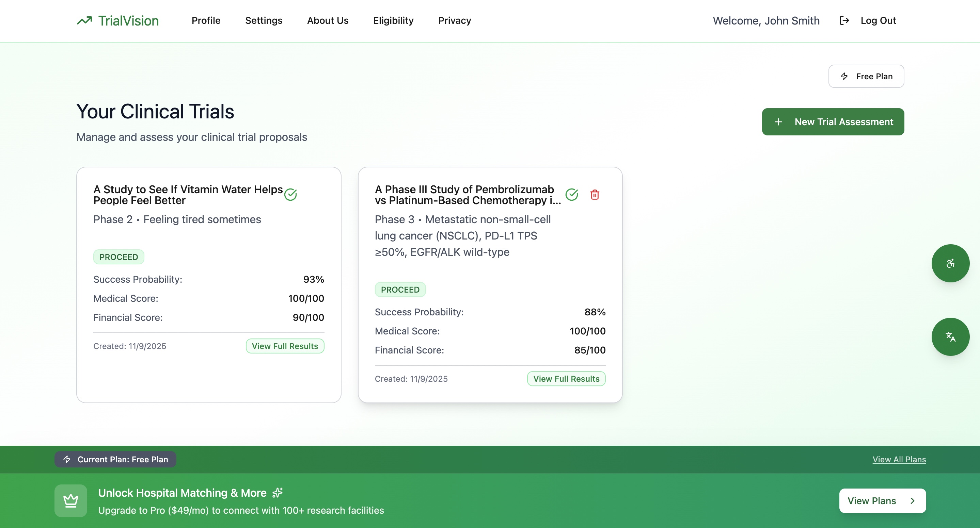Open the About Us page
This screenshot has width=980, height=528.
click(328, 20)
